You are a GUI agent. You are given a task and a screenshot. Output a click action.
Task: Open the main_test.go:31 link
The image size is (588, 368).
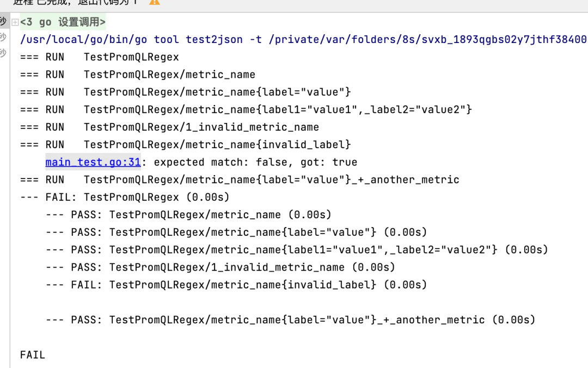pos(93,162)
